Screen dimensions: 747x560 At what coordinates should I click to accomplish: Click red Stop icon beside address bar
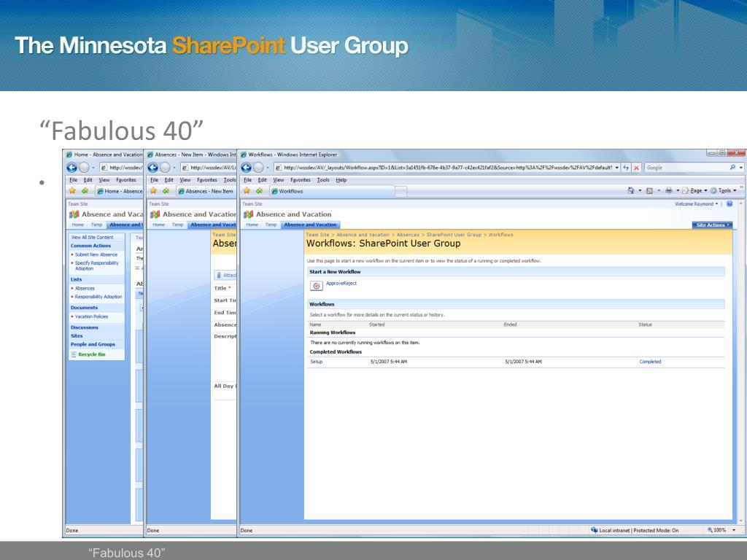coord(636,168)
